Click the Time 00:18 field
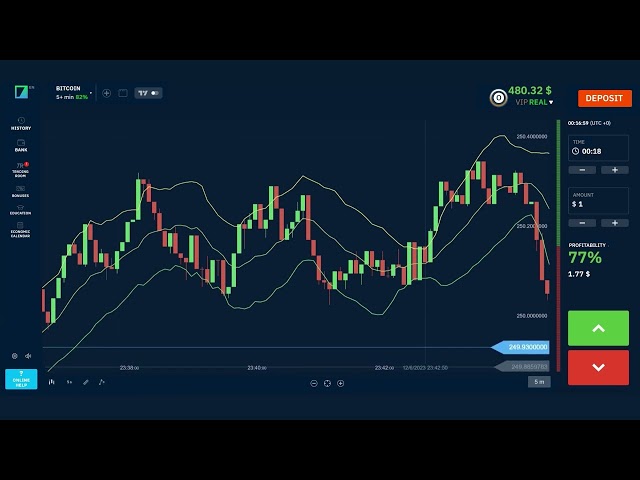 tap(598, 148)
